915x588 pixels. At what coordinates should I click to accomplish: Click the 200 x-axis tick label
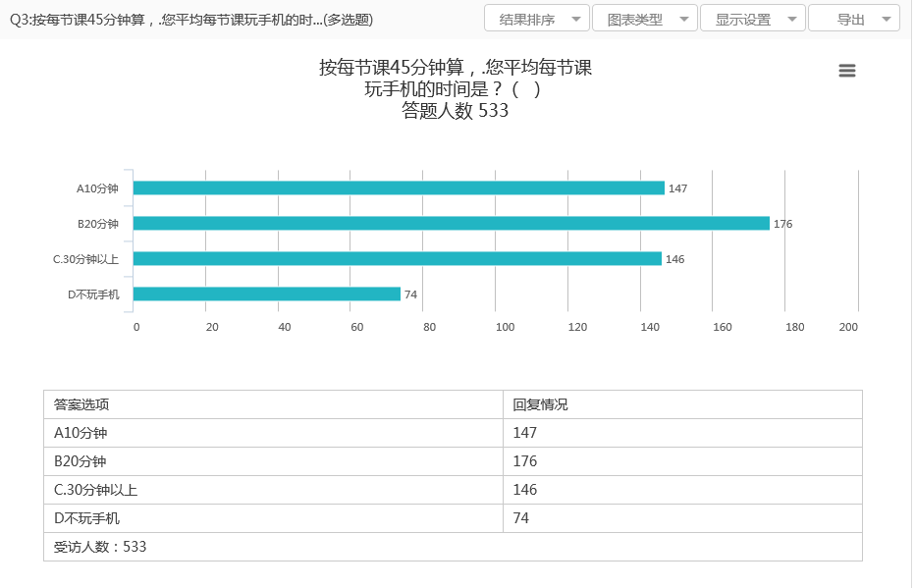click(848, 327)
